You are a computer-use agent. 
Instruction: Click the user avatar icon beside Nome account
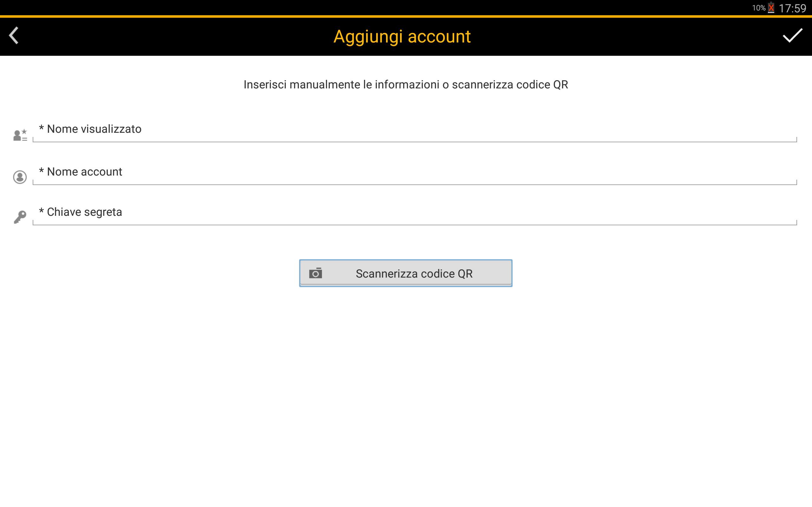(x=20, y=177)
